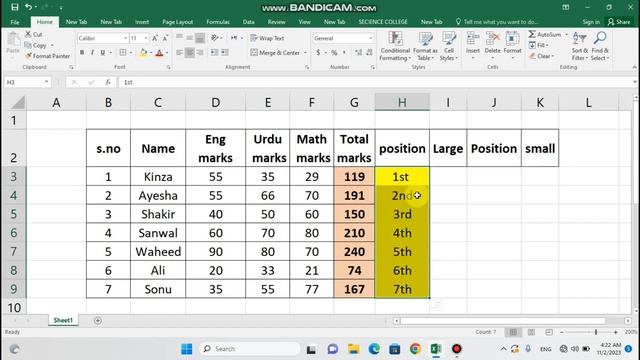Toggle Bold formatting
This screenshot has height=360, width=640.
(x=82, y=53)
